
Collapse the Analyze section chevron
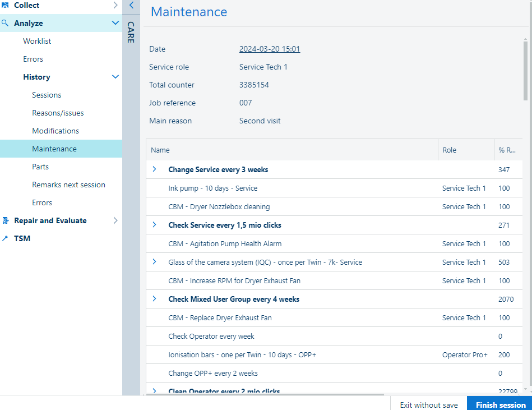(x=115, y=23)
